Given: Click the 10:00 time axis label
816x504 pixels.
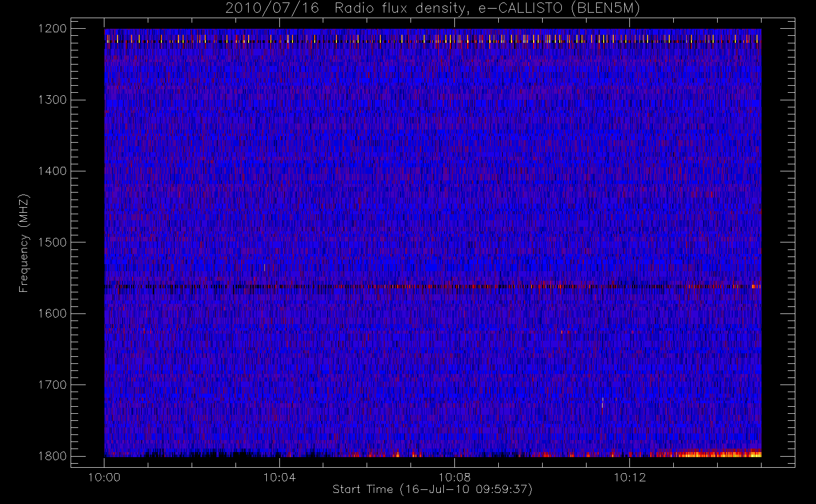Looking at the screenshot, I should (x=104, y=477).
